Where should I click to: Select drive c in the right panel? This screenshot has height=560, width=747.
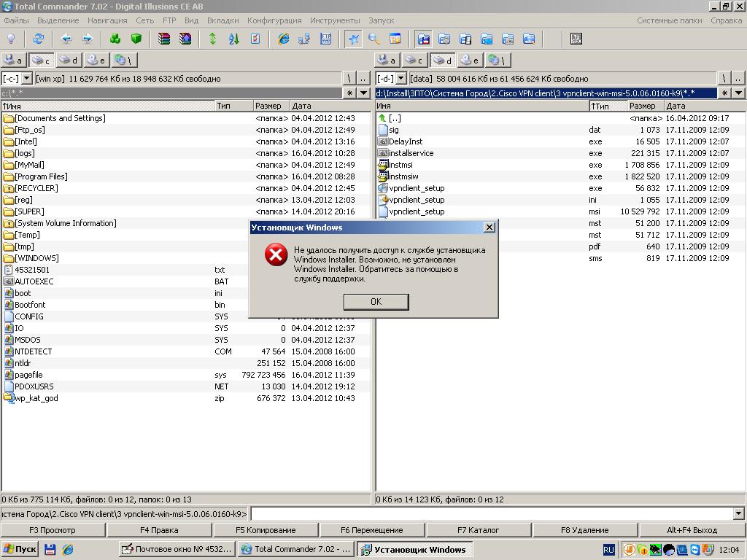tap(414, 61)
